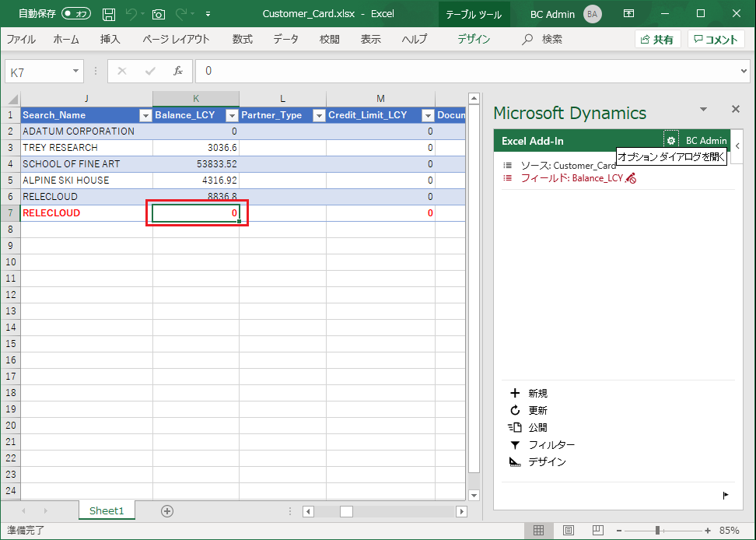The height and width of the screenshot is (540, 756).
Task: Click the 公開 publish icon
Action: pos(515,427)
